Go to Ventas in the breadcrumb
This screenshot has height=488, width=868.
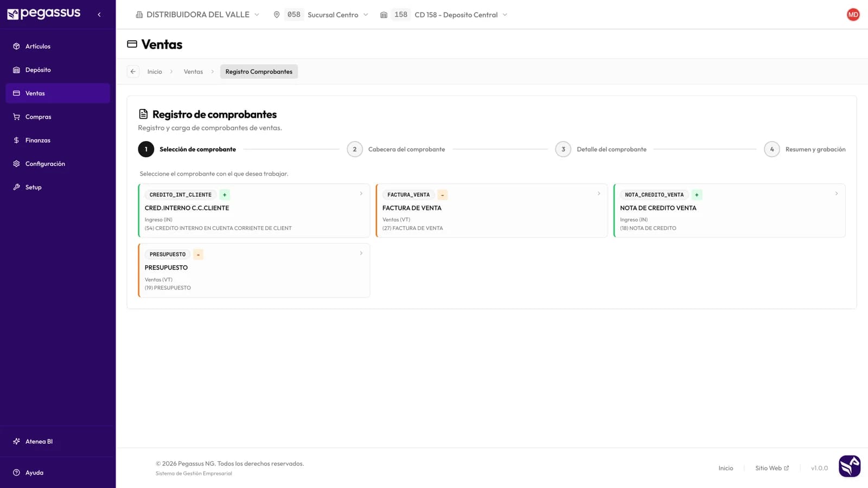[x=193, y=72]
